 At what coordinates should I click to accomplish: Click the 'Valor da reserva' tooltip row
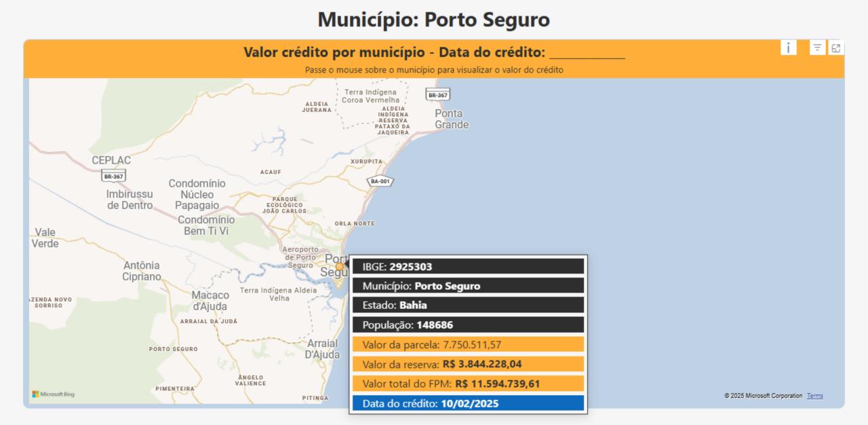point(468,364)
